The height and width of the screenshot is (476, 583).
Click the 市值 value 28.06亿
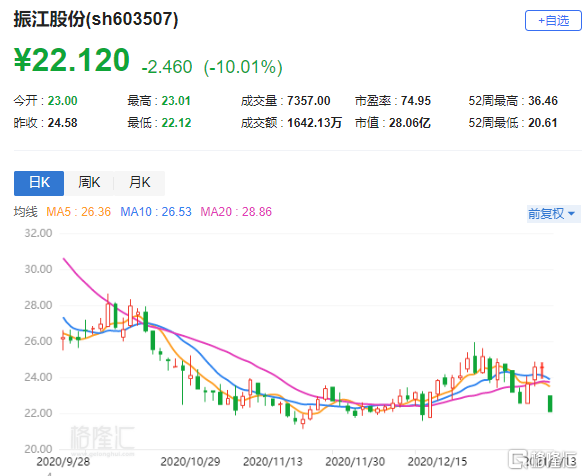pos(410,123)
